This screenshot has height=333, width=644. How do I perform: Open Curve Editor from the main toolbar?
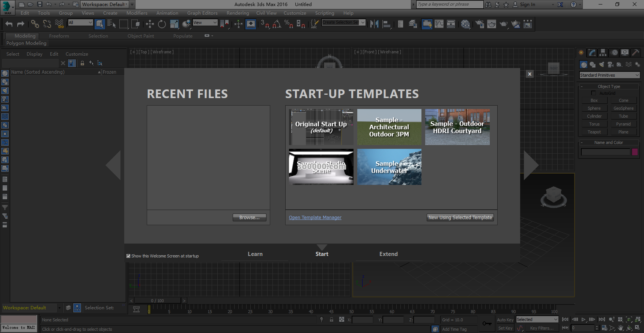[x=439, y=24]
